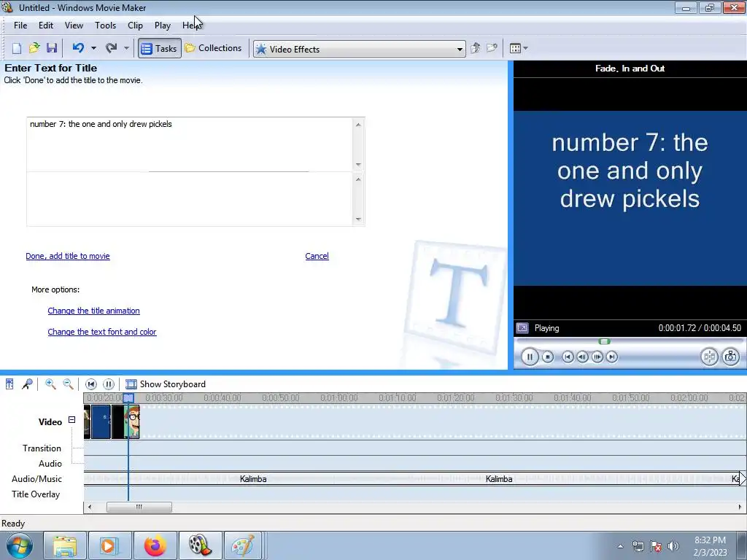The image size is (747, 560).
Task: Choose 'Change the title animation'
Action: [93, 311]
